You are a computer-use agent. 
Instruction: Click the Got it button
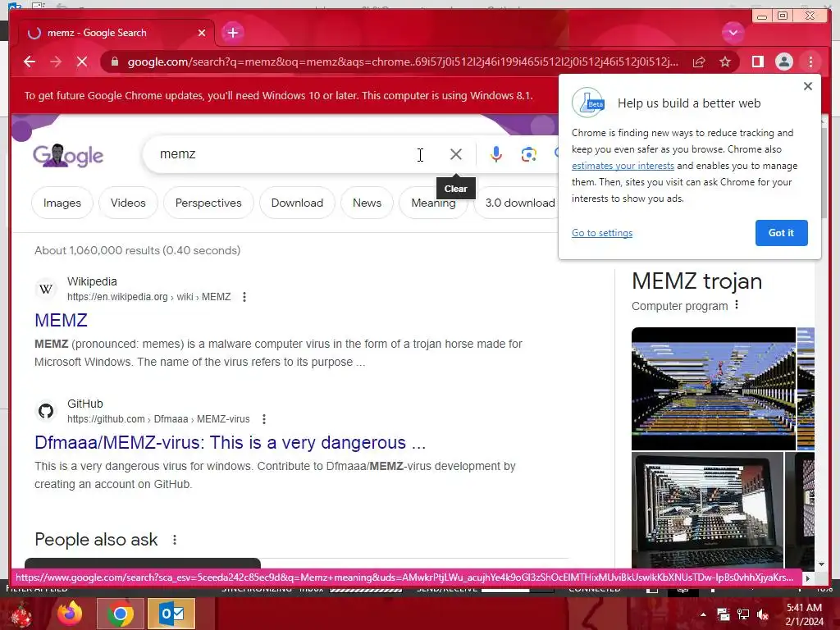(781, 233)
